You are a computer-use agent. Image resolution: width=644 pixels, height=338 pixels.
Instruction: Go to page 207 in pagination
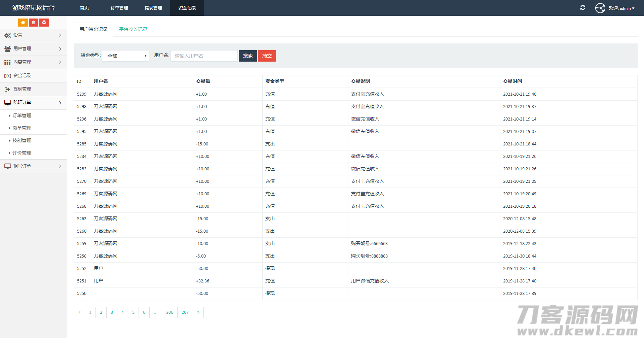(185, 312)
